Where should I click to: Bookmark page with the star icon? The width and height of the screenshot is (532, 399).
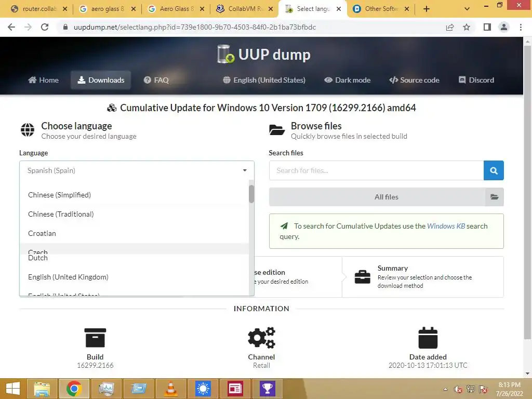[x=467, y=27]
